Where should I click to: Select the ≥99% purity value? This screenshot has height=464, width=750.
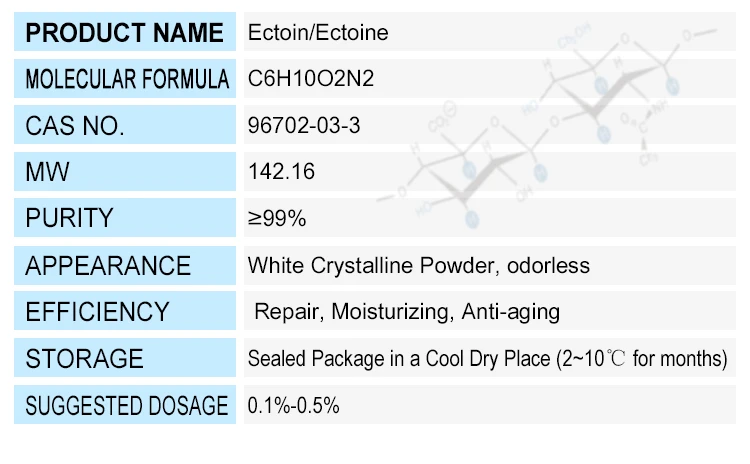(x=277, y=219)
